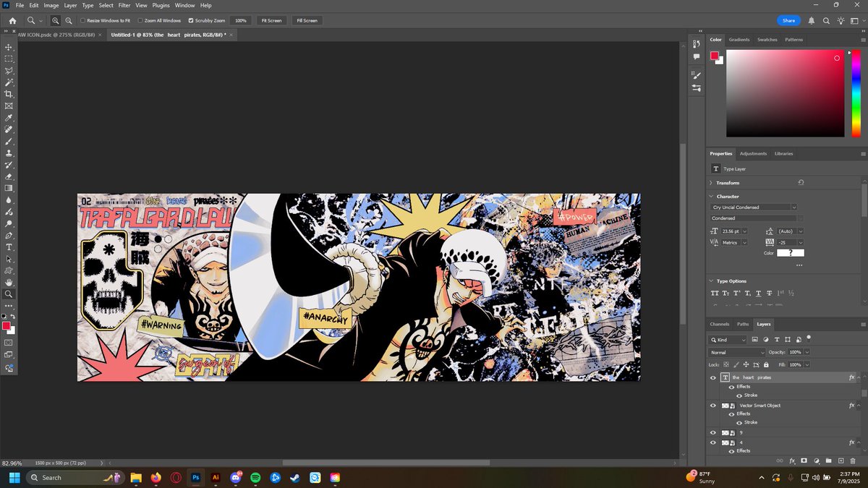
Task: Open the layer Opacity 100% dropdown arrow
Action: point(807,352)
